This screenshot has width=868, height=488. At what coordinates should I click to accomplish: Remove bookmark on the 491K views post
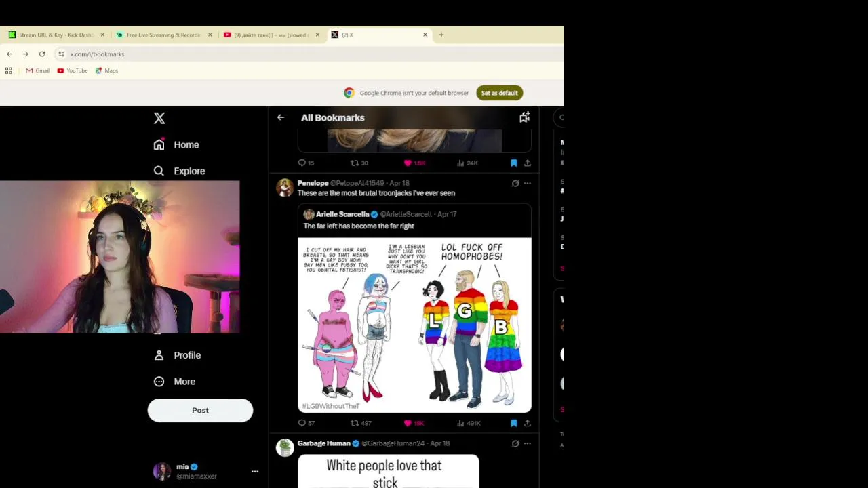point(513,423)
